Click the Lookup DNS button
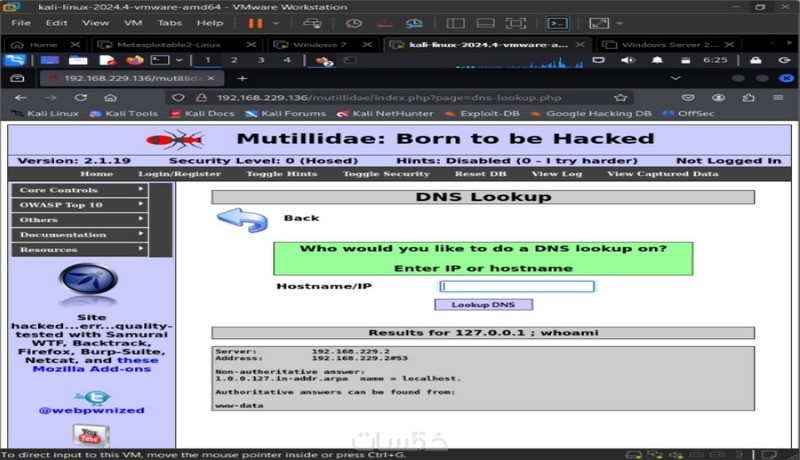This screenshot has width=800, height=460. [483, 304]
